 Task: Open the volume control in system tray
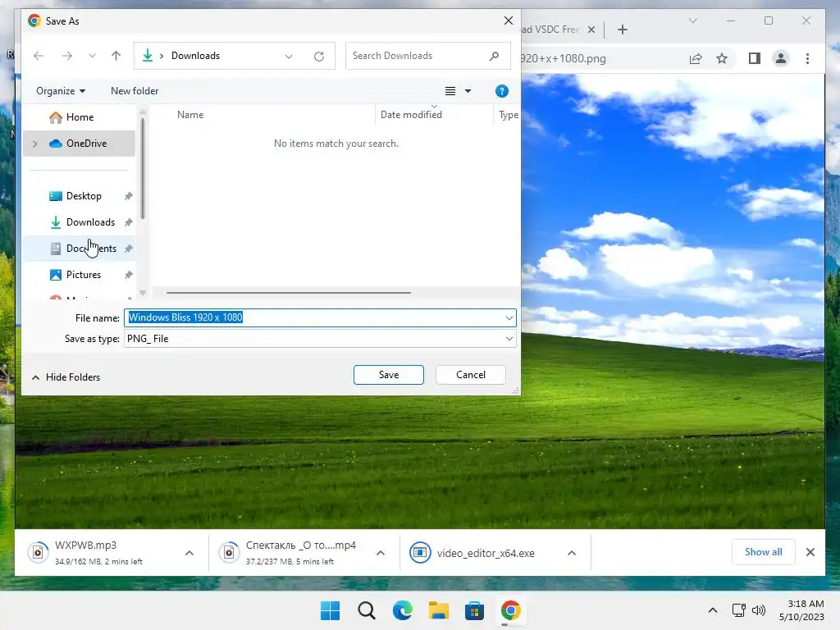[759, 610]
